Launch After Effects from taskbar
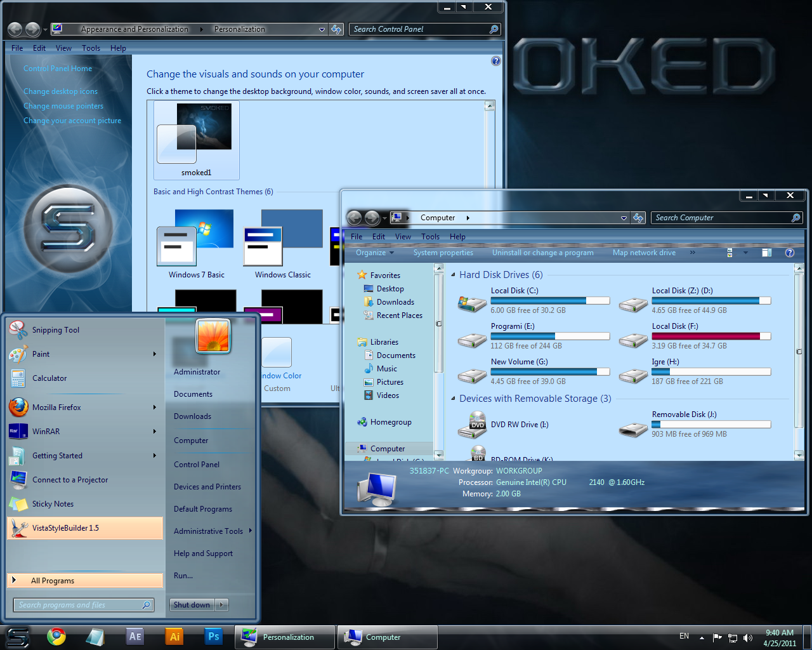812x650 pixels. click(x=135, y=636)
